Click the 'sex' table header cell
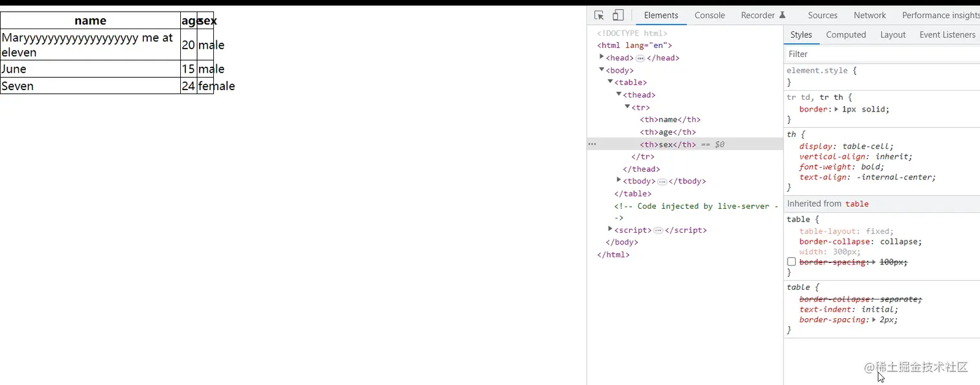Image resolution: width=980 pixels, height=385 pixels. [205, 21]
